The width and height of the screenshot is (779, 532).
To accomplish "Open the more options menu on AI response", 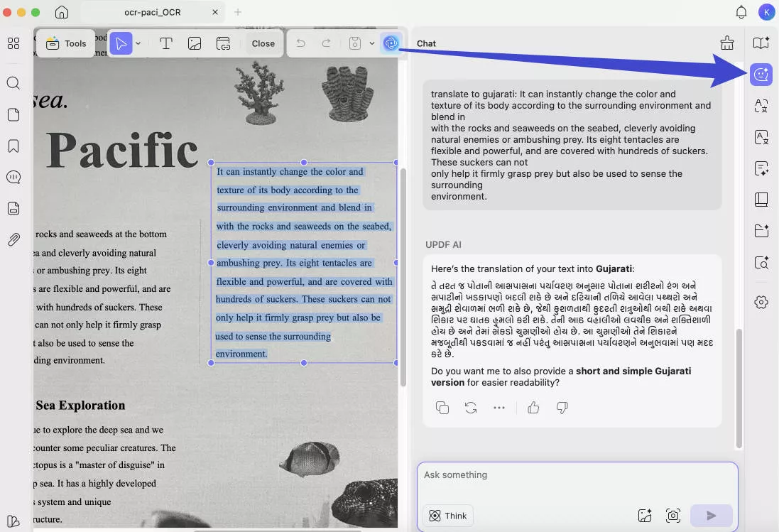I will point(499,407).
